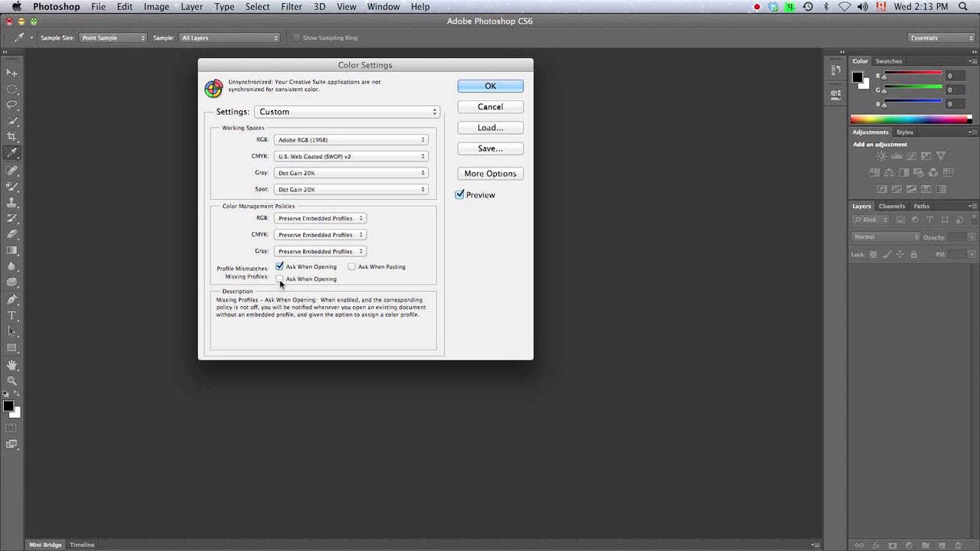Select the Eraser tool

(x=11, y=234)
